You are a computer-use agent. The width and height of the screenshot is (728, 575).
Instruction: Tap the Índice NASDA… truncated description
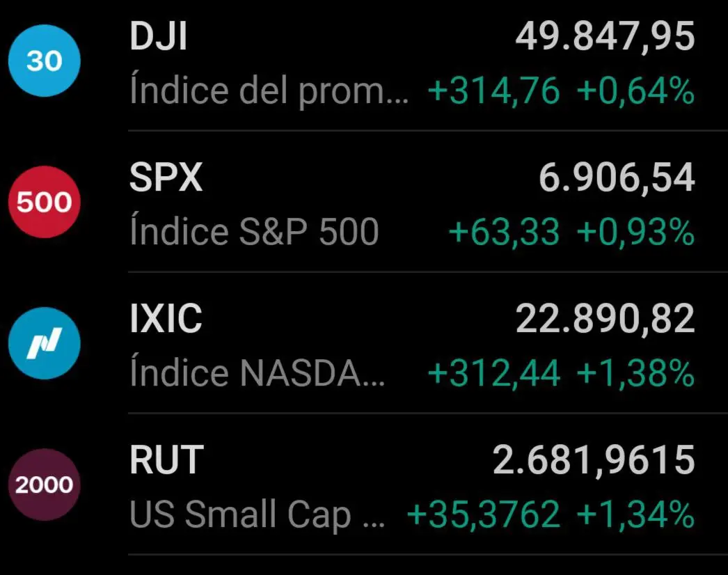click(257, 374)
